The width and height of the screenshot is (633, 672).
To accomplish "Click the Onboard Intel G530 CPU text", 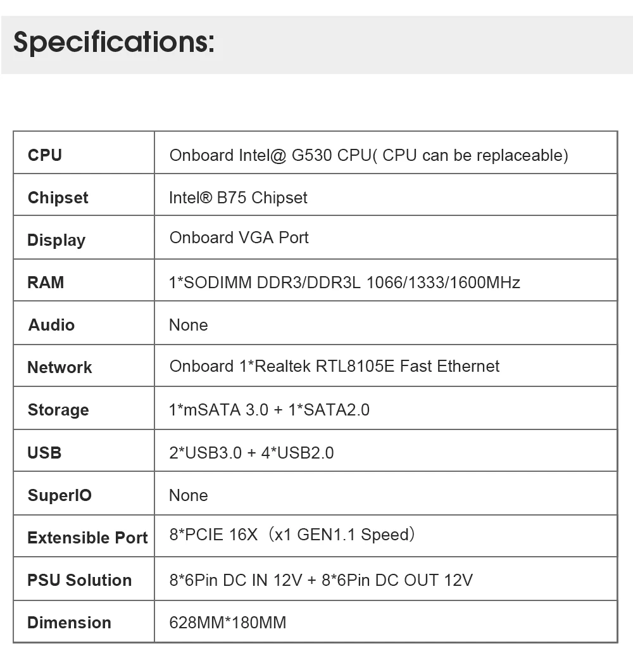I will pyautogui.click(x=368, y=155).
